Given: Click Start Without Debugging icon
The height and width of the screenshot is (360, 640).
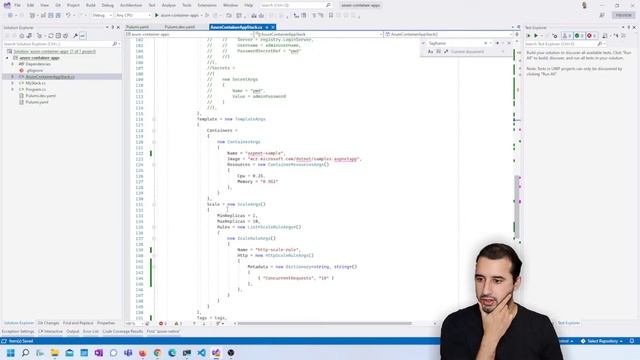Looking at the screenshot, I should click(207, 15).
